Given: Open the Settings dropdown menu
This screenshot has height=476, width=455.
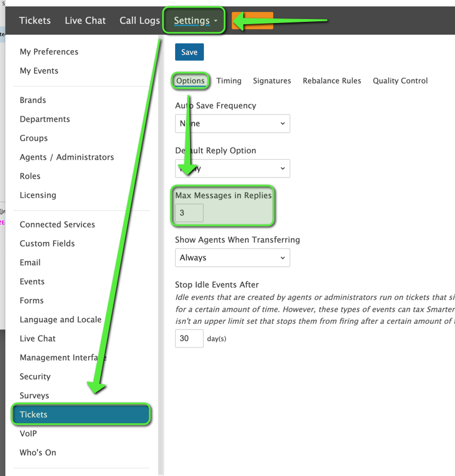Looking at the screenshot, I should (195, 21).
